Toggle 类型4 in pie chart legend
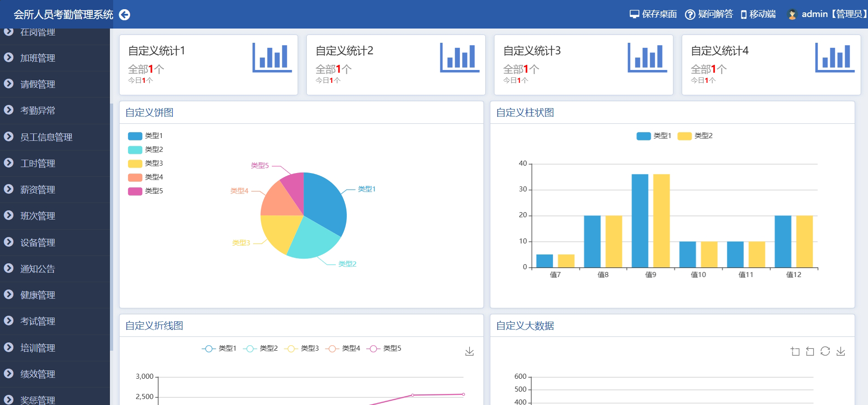This screenshot has height=405, width=868. [x=145, y=177]
